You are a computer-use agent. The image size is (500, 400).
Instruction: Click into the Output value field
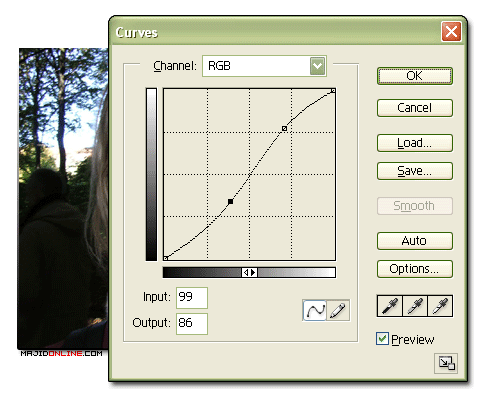(x=192, y=324)
